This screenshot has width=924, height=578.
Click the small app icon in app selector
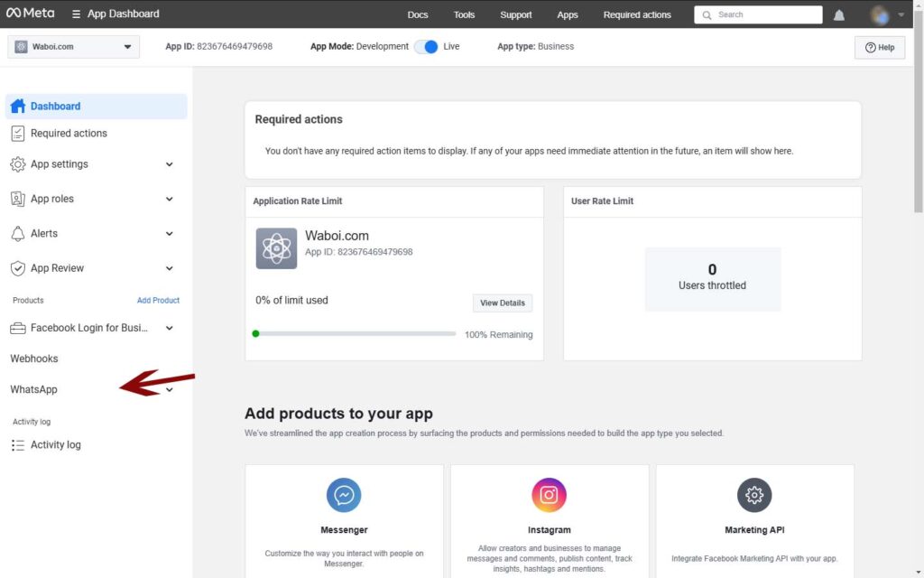click(x=22, y=47)
